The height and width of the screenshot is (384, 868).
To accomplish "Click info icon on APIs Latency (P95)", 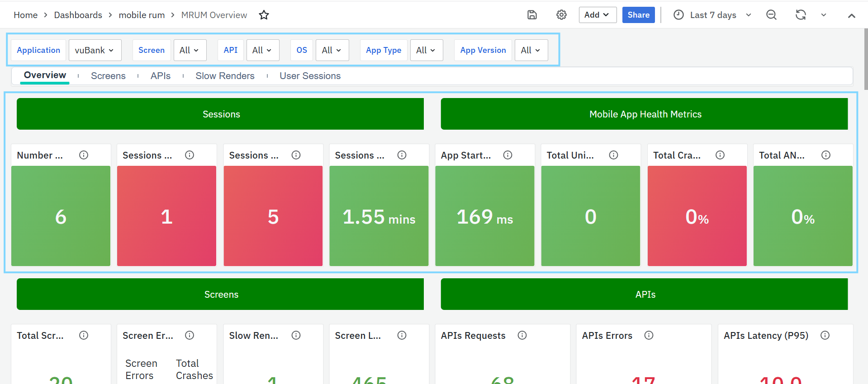I will tap(825, 335).
